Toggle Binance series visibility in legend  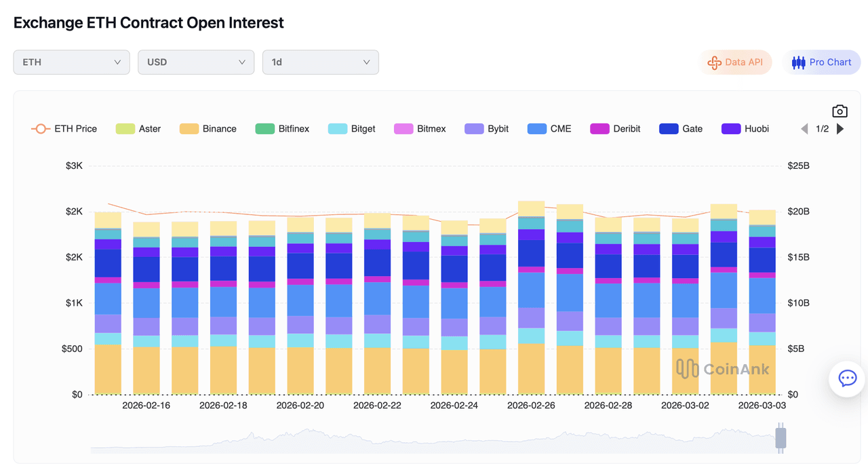[x=208, y=129]
